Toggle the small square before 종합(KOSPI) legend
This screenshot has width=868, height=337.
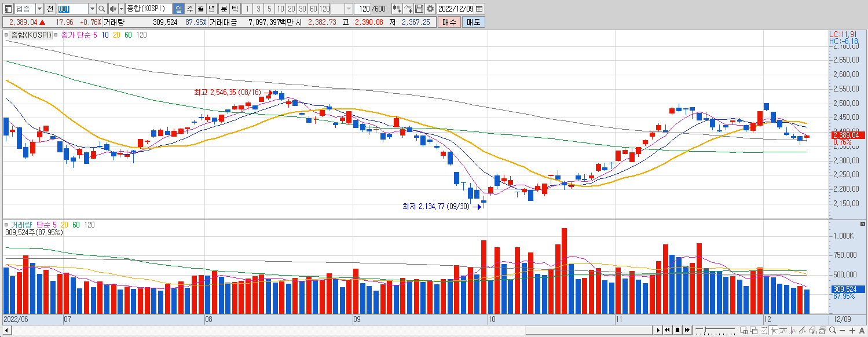tap(7, 35)
